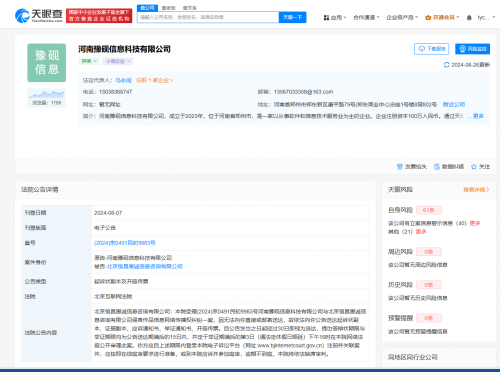Viewport: 500px width, 372px height.
Task: Click the 历史风险 0条 badge
Action: (x=429, y=285)
